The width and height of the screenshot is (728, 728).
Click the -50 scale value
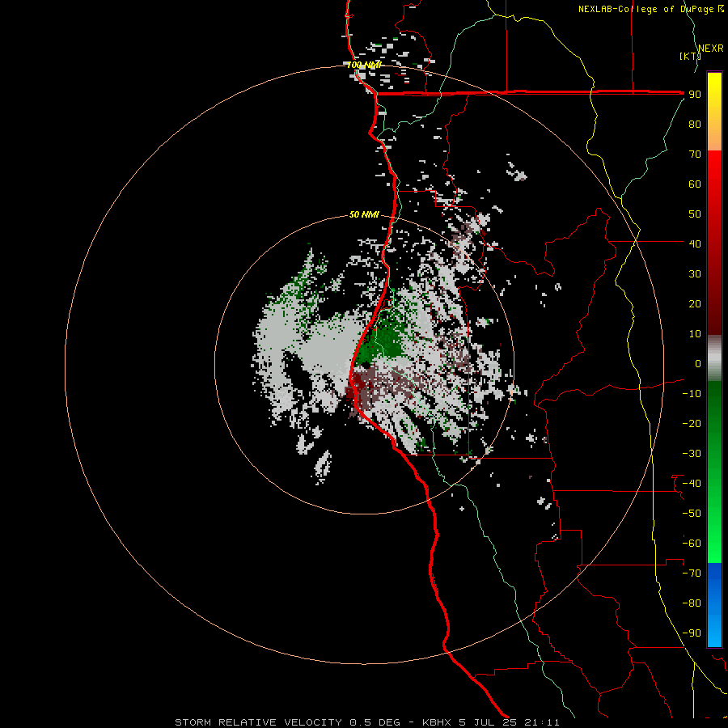click(692, 514)
